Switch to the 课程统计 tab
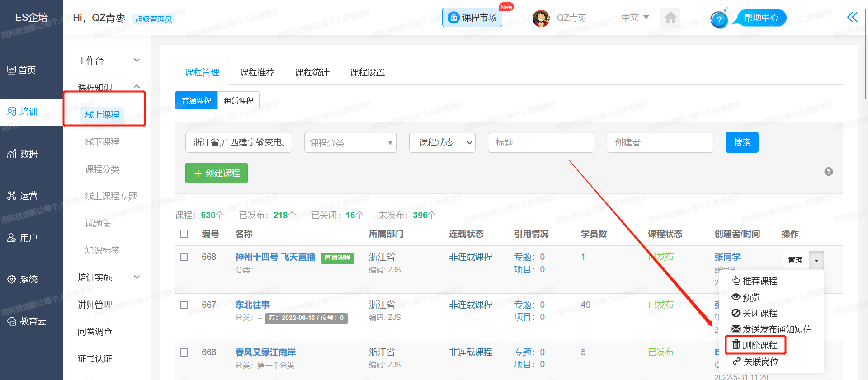Viewport: 868px width, 380px height. [x=312, y=72]
